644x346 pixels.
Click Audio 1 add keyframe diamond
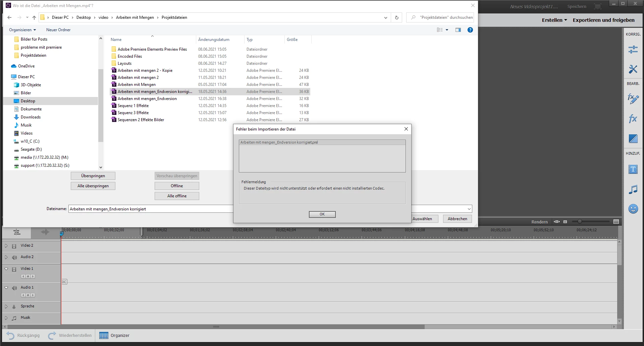click(28, 295)
